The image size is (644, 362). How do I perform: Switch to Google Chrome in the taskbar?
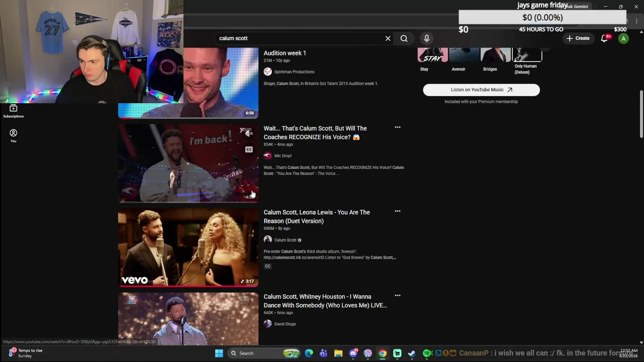(382, 353)
